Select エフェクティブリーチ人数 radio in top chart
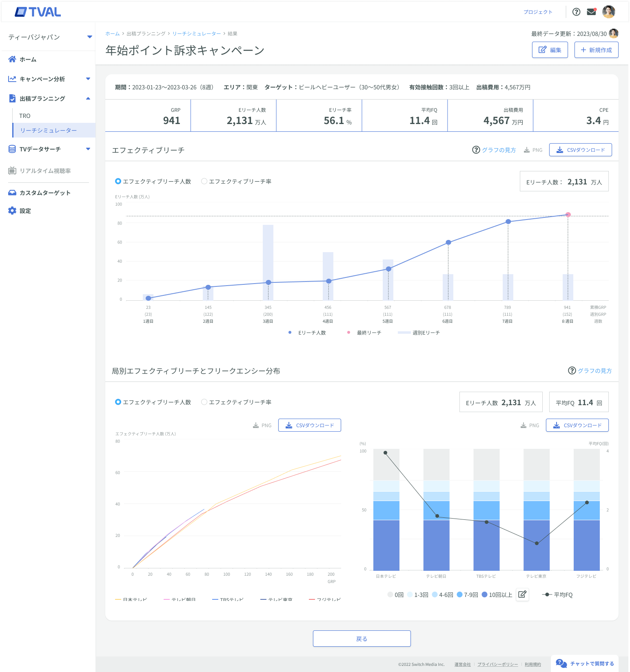Image resolution: width=630 pixels, height=672 pixels. point(118,181)
